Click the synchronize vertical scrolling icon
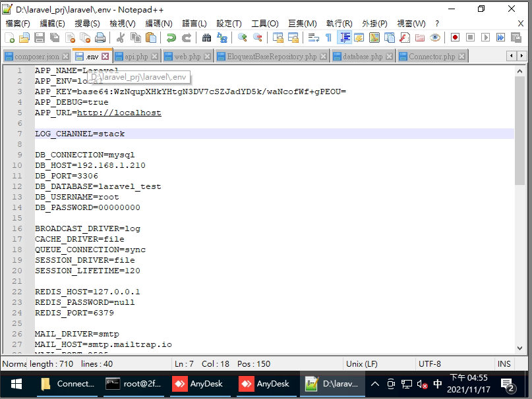The width and height of the screenshot is (532, 399). [x=278, y=38]
